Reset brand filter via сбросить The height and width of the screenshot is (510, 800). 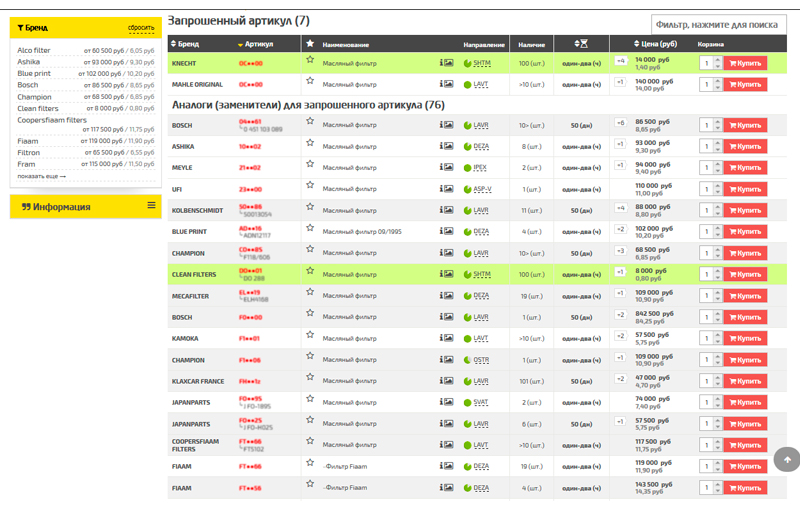(141, 28)
